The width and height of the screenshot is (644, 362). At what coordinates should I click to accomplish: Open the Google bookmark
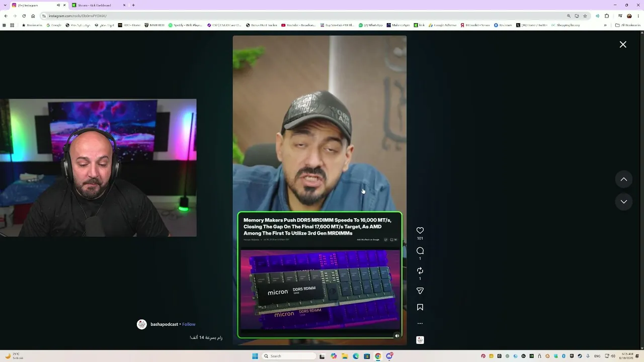[x=53, y=25]
